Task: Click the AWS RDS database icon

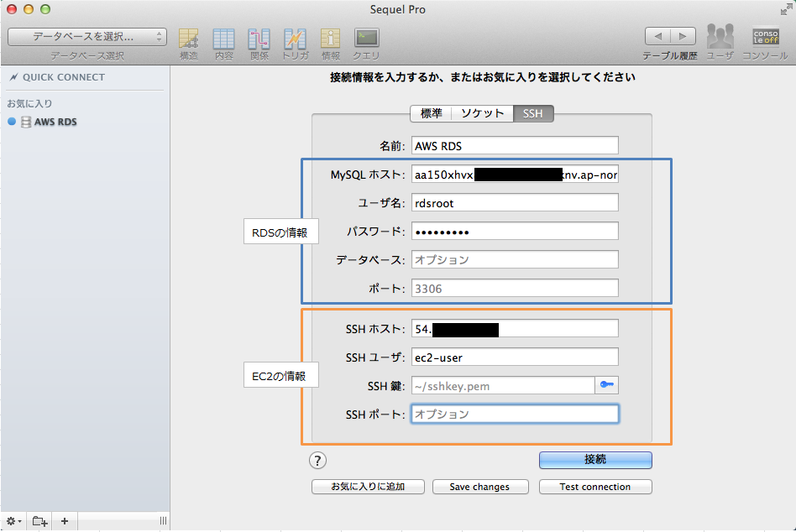Action: point(26,122)
